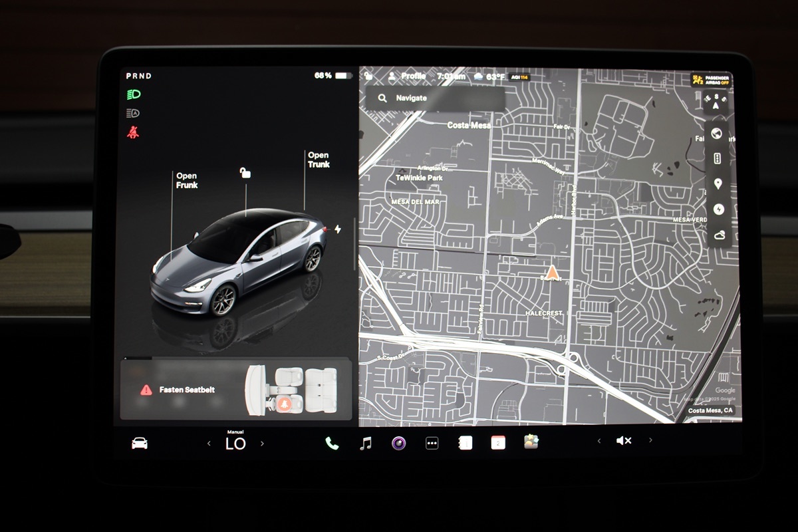Open the all apps menu (three dots)
798x532 pixels.
coord(432,444)
